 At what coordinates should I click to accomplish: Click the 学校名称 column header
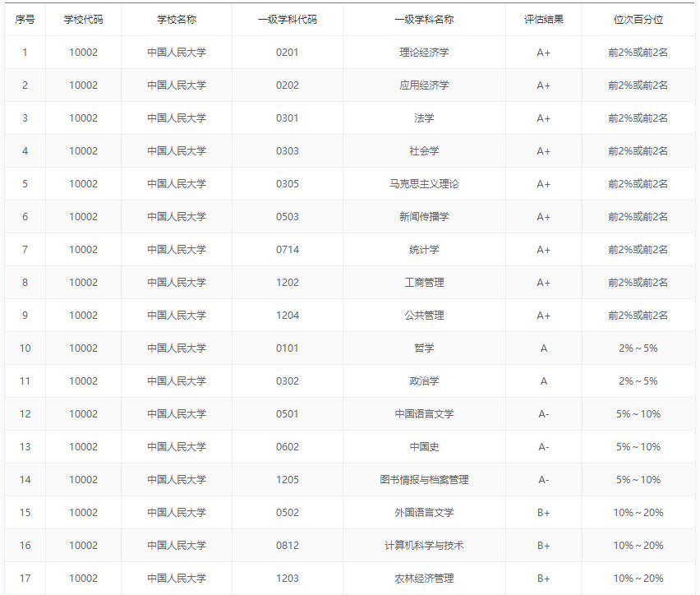(177, 20)
